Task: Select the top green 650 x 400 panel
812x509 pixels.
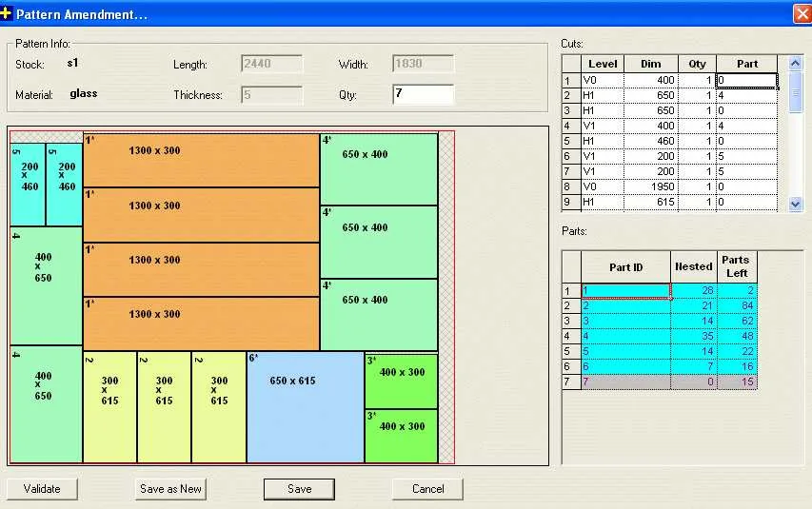Action: click(379, 169)
